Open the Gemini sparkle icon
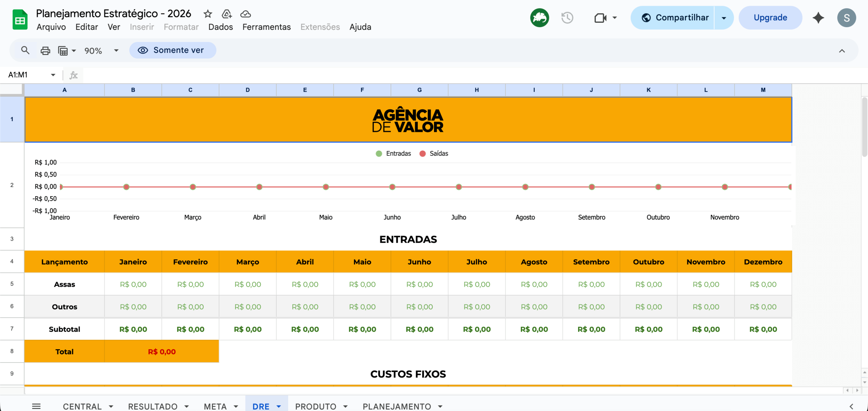This screenshot has height=411, width=868. pos(818,18)
